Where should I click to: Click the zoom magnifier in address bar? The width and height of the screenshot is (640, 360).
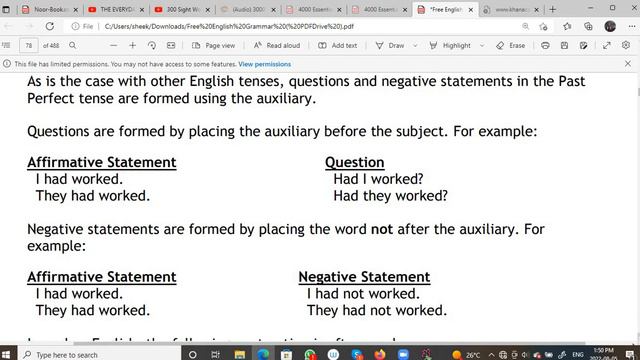point(525,26)
